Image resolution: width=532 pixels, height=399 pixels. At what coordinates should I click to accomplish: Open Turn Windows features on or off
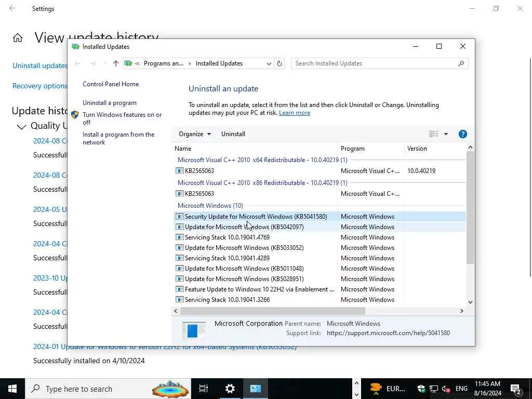tap(122, 118)
